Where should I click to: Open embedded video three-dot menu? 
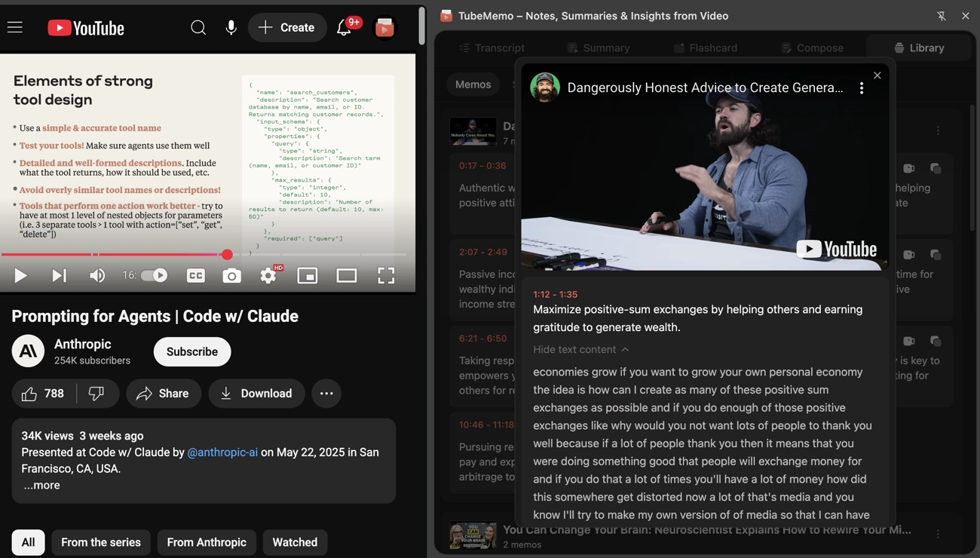[x=862, y=88]
